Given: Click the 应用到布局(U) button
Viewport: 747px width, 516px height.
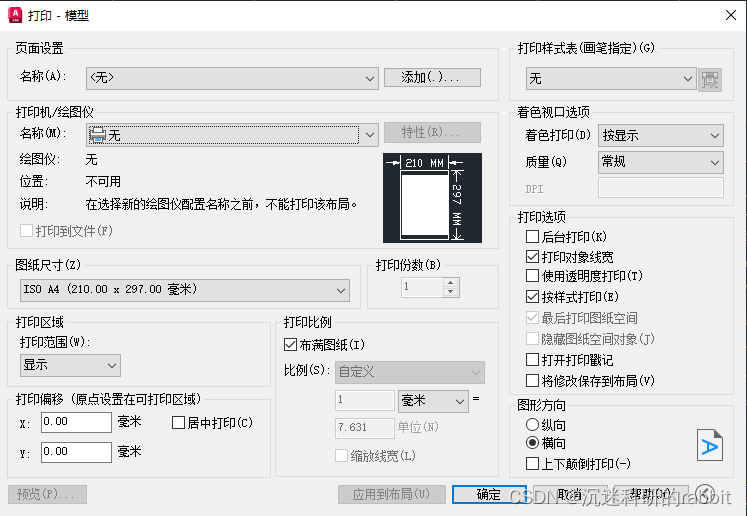Looking at the screenshot, I should pyautogui.click(x=392, y=494).
